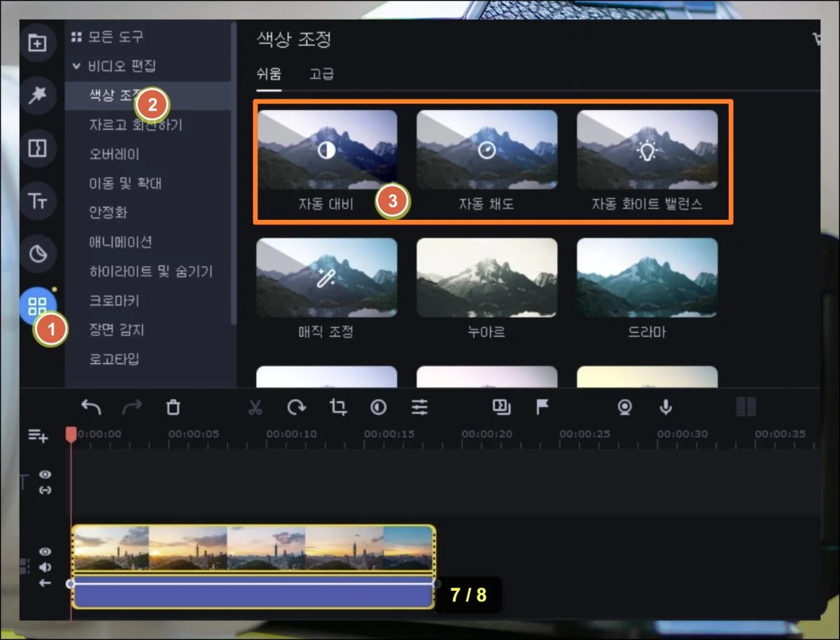Collapse the 비디오 편집 tree section
Screen dimensions: 840x640
[x=76, y=67]
